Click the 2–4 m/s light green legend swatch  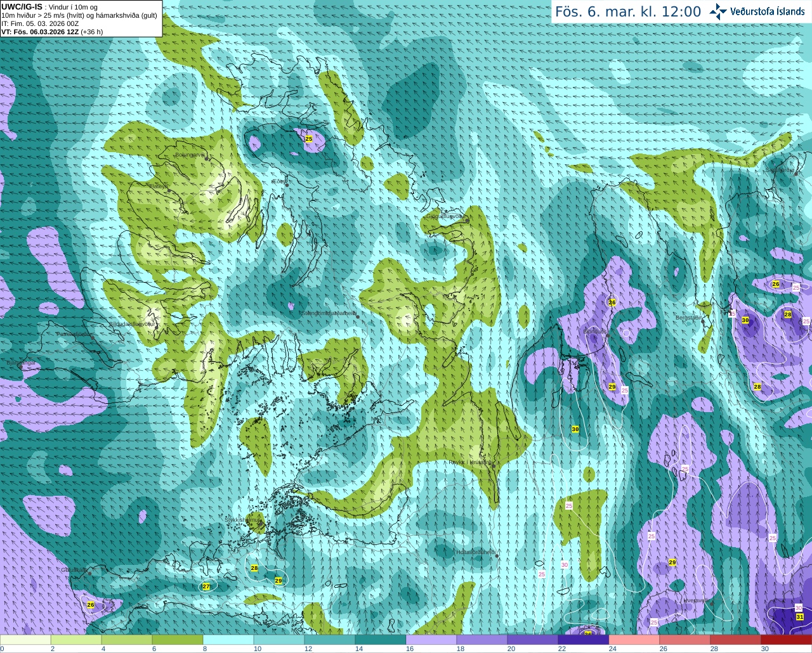(76, 640)
